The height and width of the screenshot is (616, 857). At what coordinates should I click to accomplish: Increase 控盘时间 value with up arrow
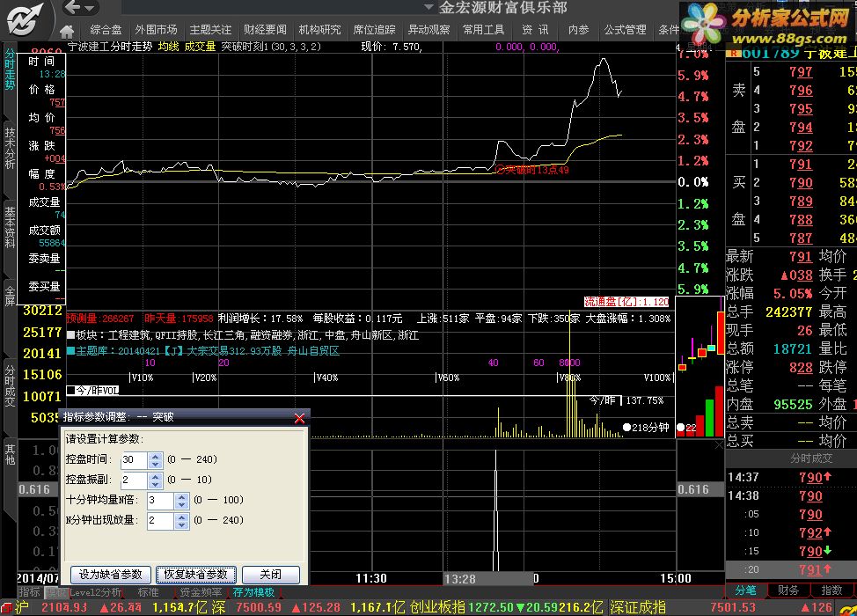pyautogui.click(x=155, y=456)
